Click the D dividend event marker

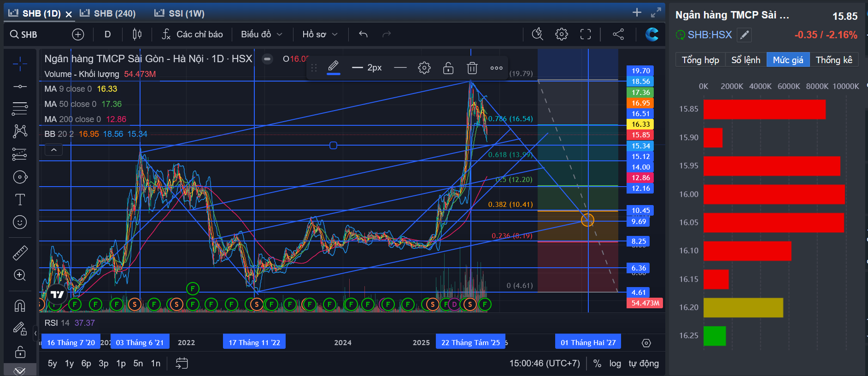454,304
